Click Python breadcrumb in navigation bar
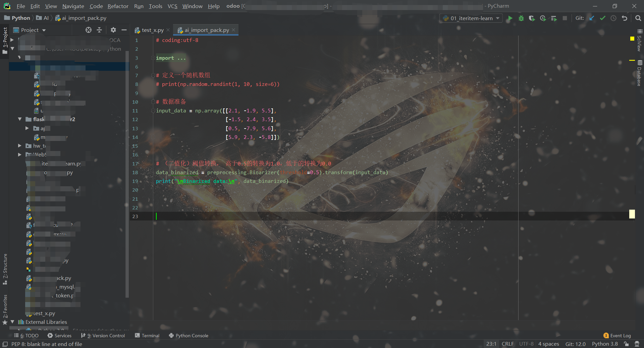Viewport: 644px width, 348px height. pos(17,18)
